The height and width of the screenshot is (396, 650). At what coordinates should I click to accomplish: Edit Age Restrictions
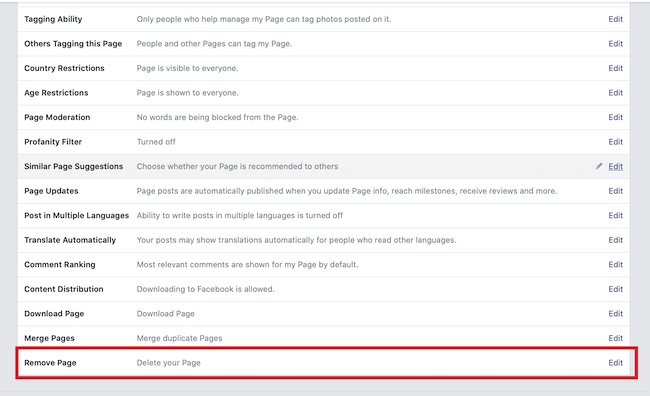coord(616,92)
